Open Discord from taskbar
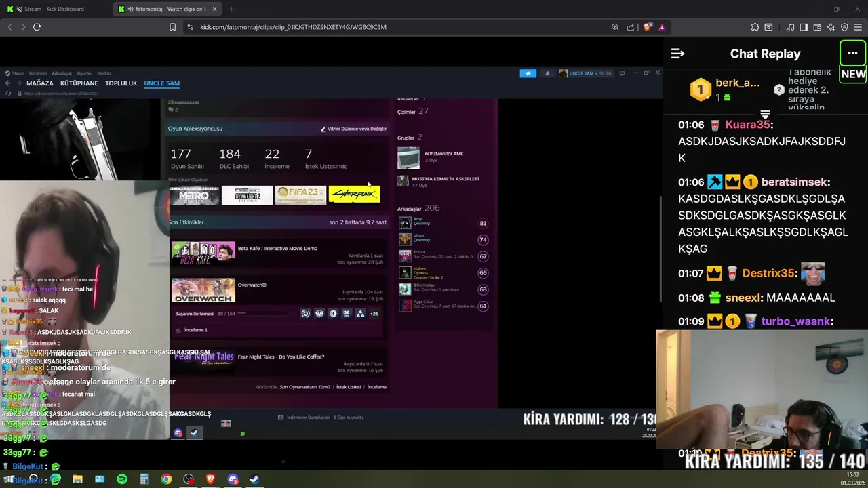 pyautogui.click(x=233, y=479)
